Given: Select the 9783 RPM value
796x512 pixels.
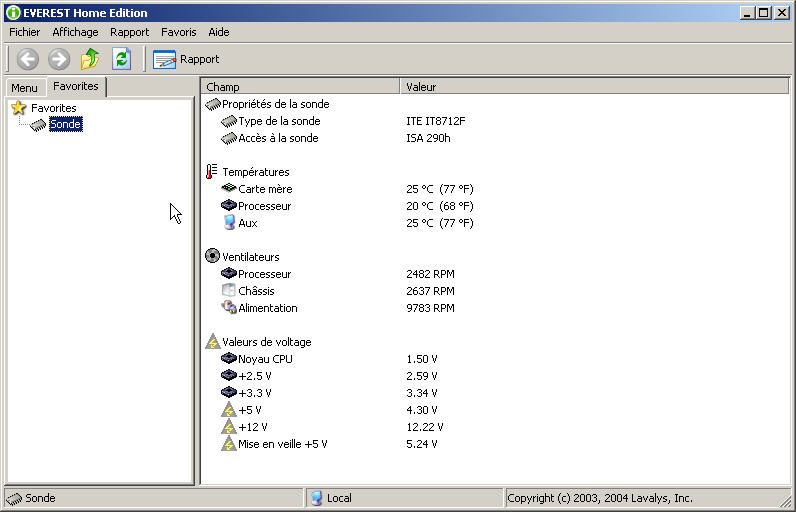Looking at the screenshot, I should (x=430, y=308).
